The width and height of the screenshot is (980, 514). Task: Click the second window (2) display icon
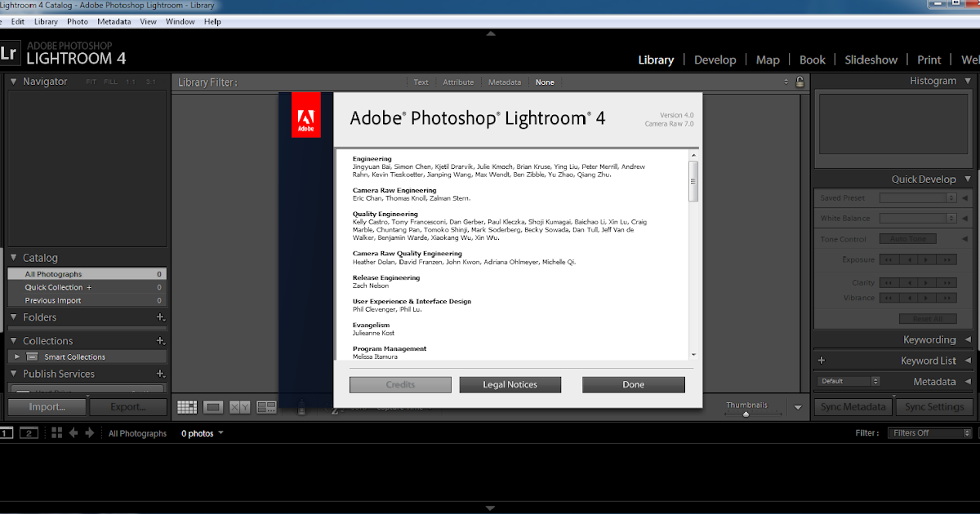(x=29, y=433)
